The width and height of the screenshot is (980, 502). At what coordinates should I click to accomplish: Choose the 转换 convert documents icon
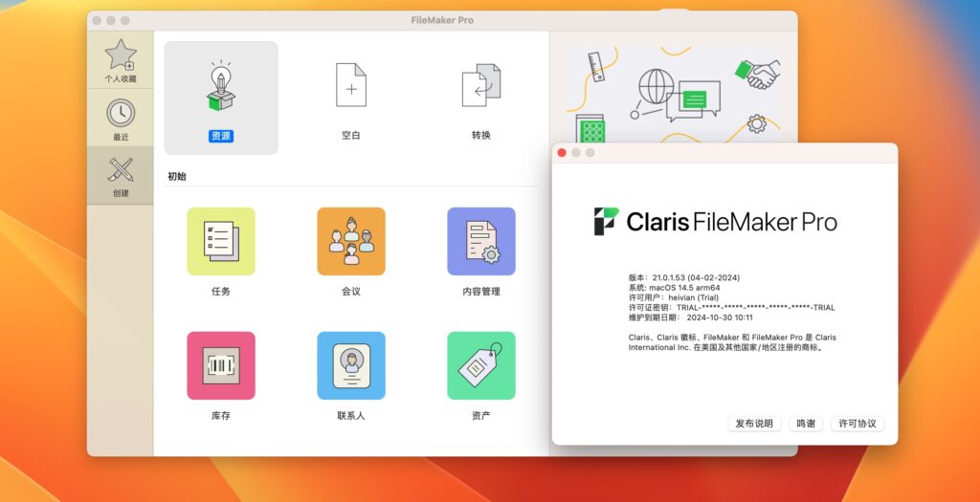[x=481, y=85]
